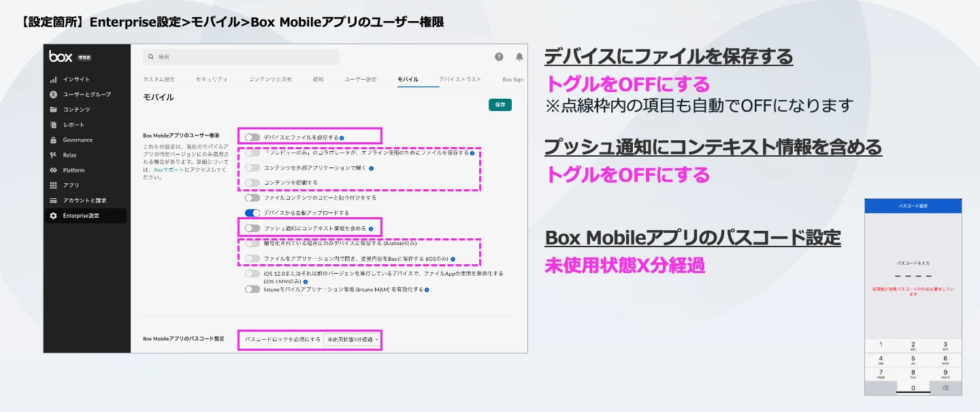980x412 pixels.
Task: Click the box logo
Action: click(x=61, y=57)
